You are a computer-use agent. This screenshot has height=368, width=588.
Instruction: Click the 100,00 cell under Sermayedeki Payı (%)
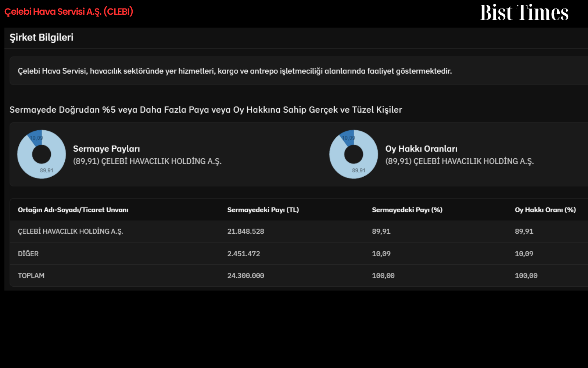coord(383,276)
